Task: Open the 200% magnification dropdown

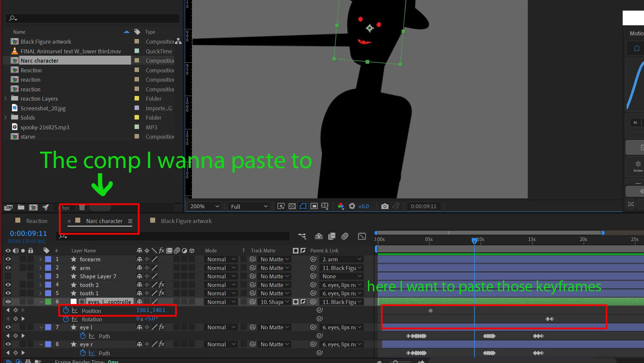Action: pos(204,206)
